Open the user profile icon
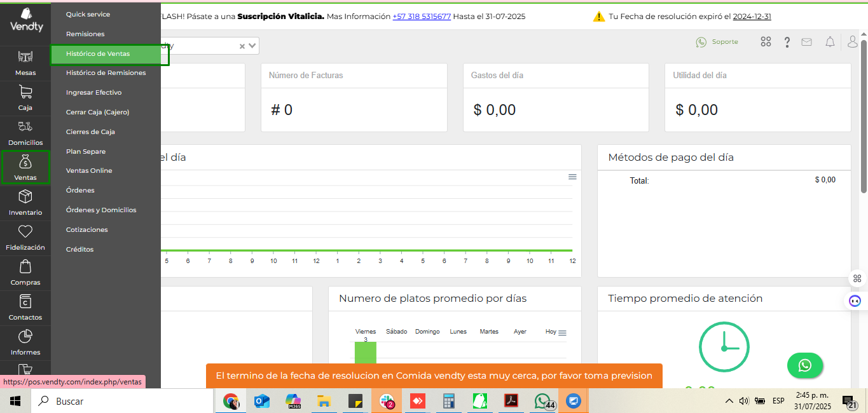This screenshot has height=413, width=868. pyautogui.click(x=853, y=42)
